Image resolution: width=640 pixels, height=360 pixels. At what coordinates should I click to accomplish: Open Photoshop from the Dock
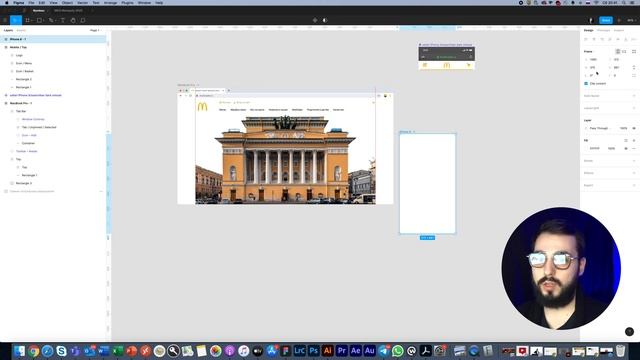click(313, 351)
